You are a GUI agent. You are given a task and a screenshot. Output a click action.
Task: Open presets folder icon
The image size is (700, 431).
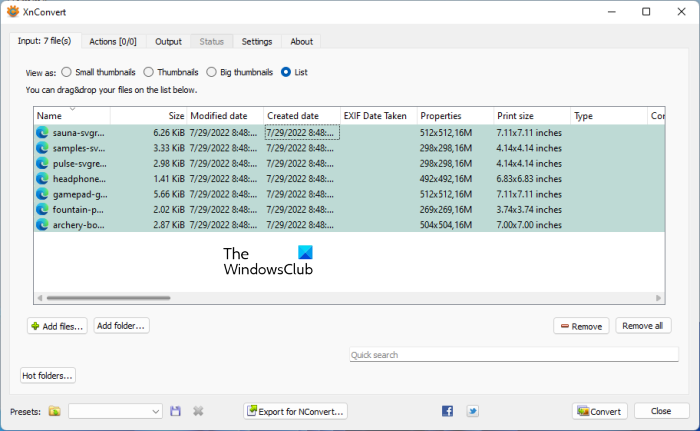pos(54,411)
